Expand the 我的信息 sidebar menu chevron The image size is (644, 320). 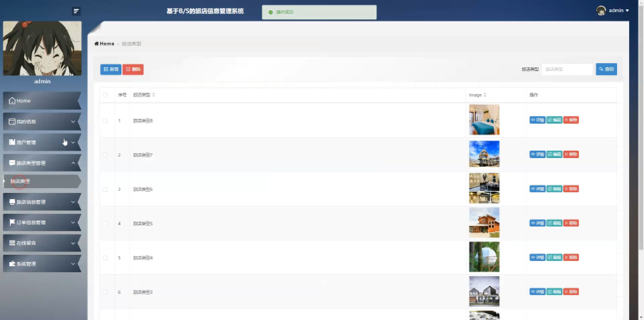pyautogui.click(x=73, y=122)
